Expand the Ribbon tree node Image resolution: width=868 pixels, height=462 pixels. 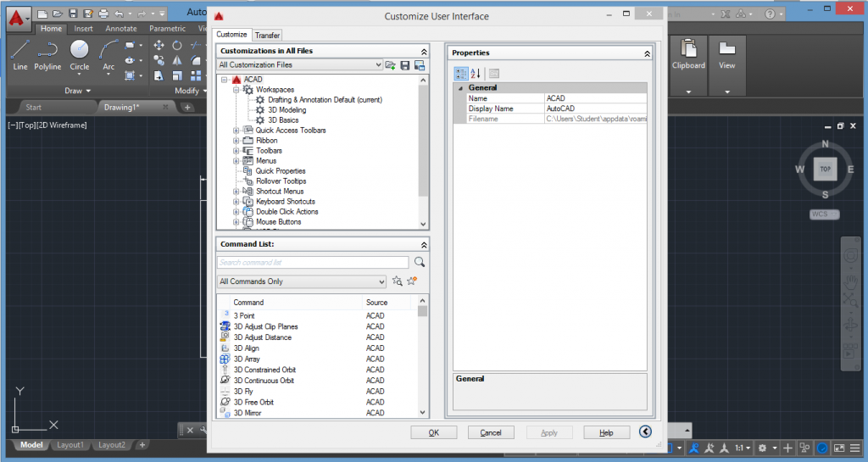coord(236,141)
